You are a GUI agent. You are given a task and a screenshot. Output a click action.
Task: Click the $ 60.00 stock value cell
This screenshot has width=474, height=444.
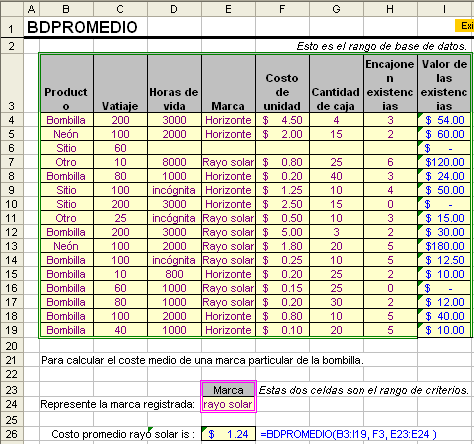[444, 134]
